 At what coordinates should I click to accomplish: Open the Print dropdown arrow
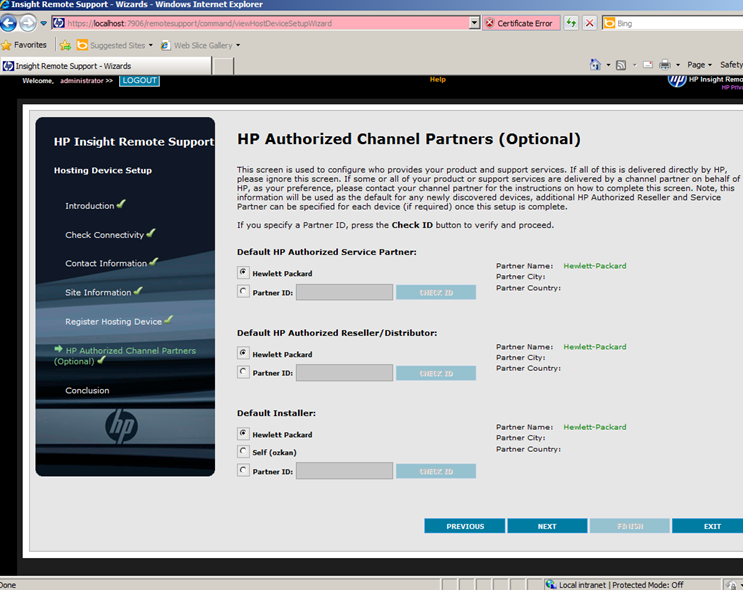point(678,65)
